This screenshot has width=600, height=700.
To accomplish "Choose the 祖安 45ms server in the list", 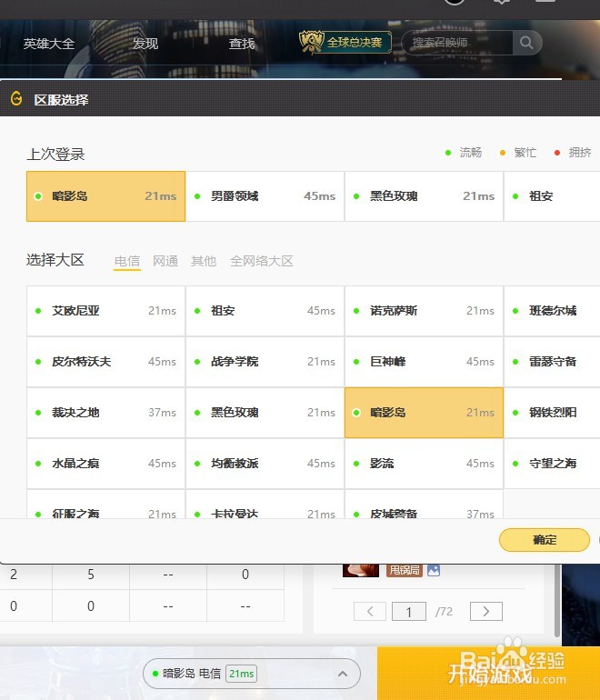I will (x=265, y=311).
